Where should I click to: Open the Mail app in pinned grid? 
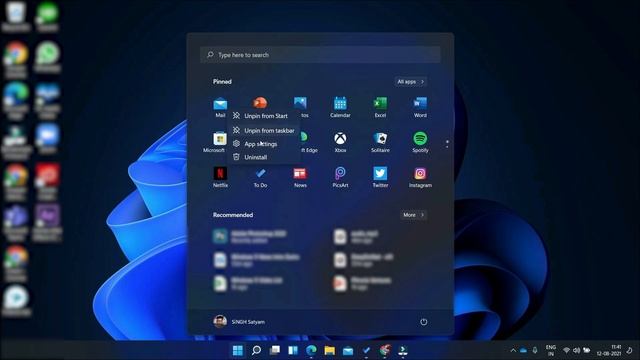pyautogui.click(x=220, y=107)
